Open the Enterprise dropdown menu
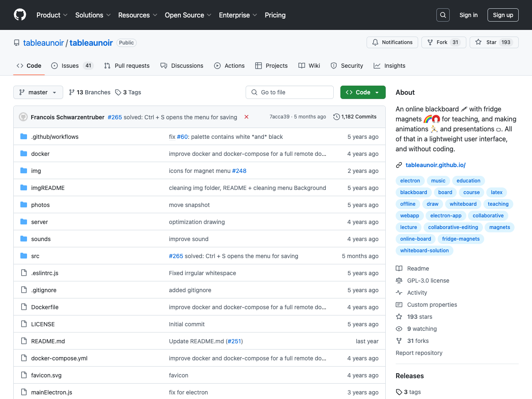This screenshot has height=399, width=532. [238, 15]
